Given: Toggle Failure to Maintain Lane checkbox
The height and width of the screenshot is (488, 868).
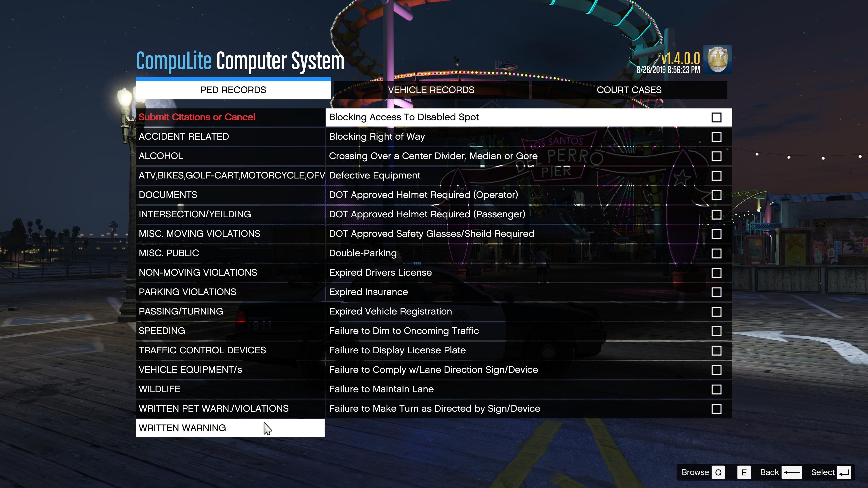Looking at the screenshot, I should click(716, 389).
